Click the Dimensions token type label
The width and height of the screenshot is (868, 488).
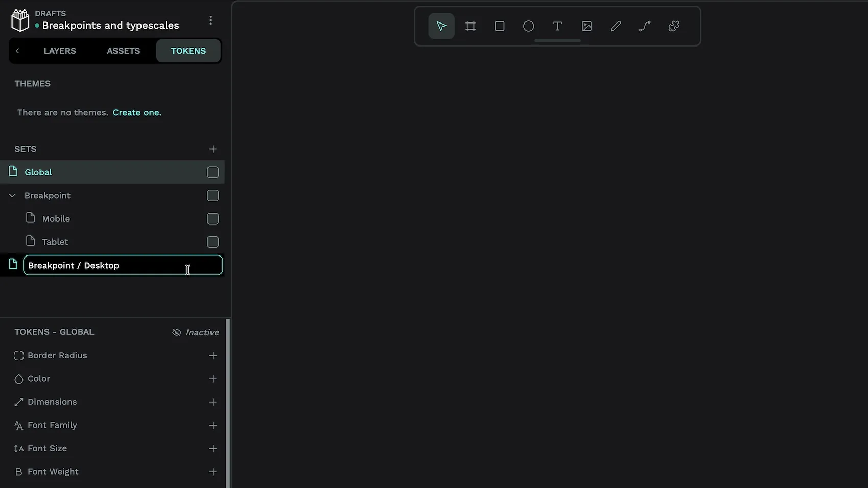coord(52,402)
